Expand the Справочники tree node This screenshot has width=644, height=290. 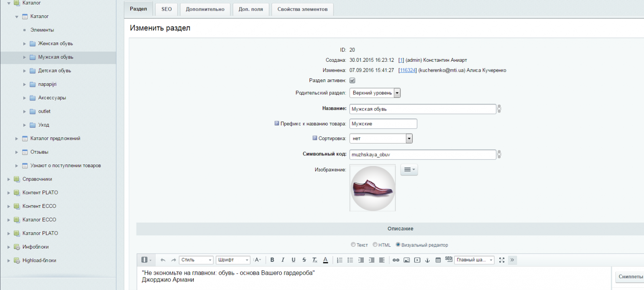[9, 179]
